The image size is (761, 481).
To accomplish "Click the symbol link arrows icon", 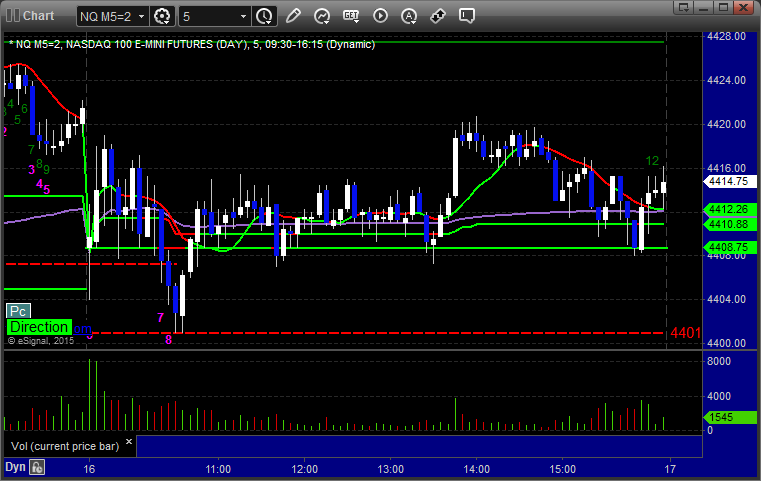I will (x=438, y=16).
